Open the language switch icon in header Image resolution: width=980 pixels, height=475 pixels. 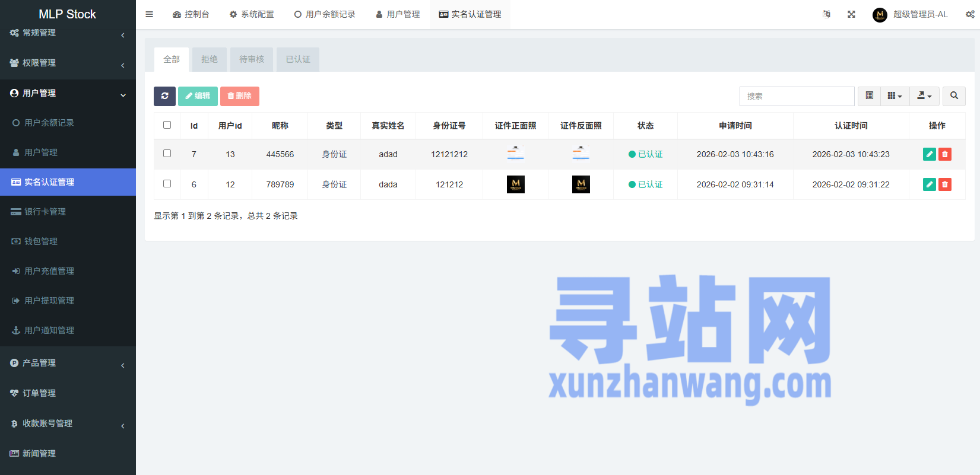[x=826, y=14]
